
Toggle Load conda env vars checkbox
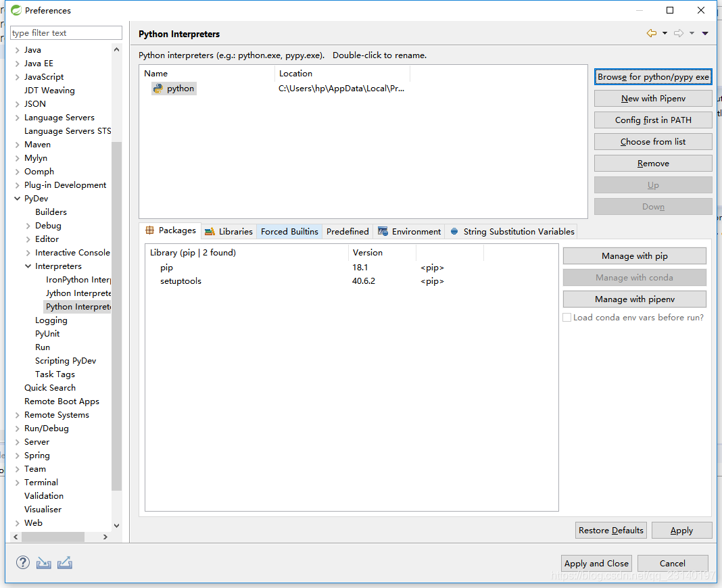pos(567,317)
